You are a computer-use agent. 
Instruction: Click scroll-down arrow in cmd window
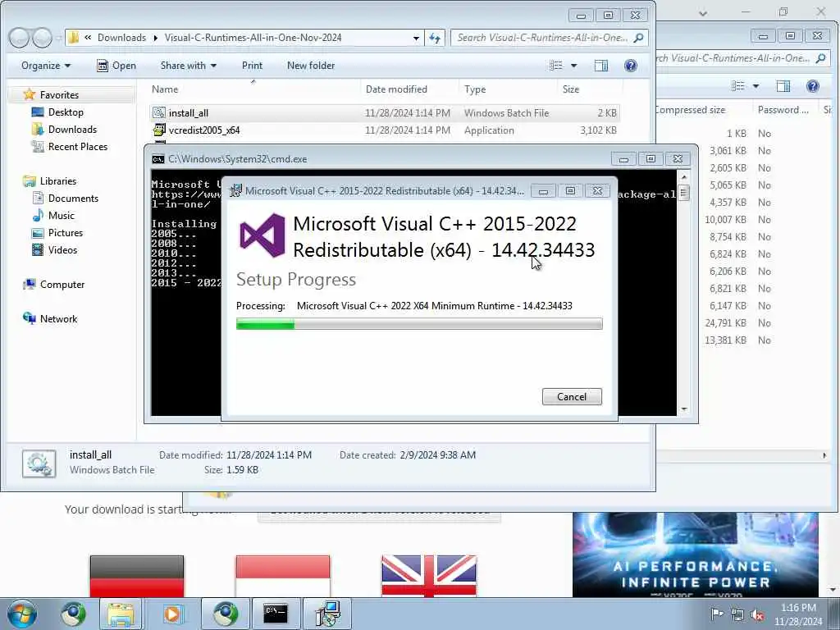tap(683, 409)
